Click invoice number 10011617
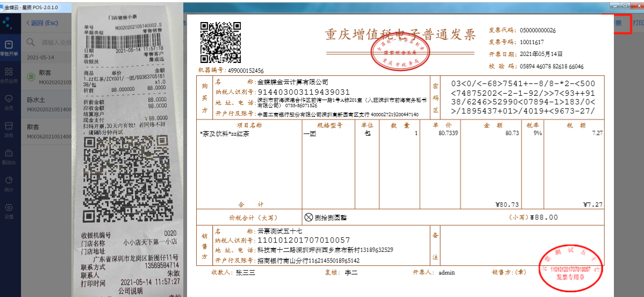Image resolution: width=644 pixels, height=297 pixels. (x=532, y=42)
